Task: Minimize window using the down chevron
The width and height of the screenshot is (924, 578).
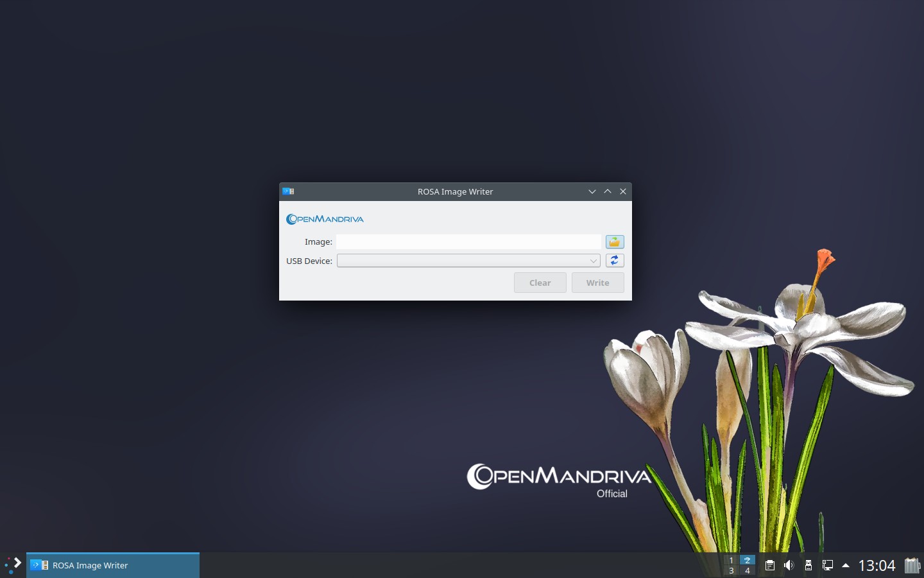Action: 592,191
